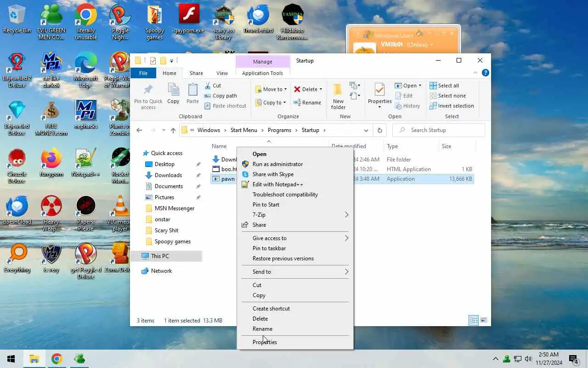Open EVIL GREEN MEN CO desktop shortcut

pyautogui.click(x=51, y=22)
